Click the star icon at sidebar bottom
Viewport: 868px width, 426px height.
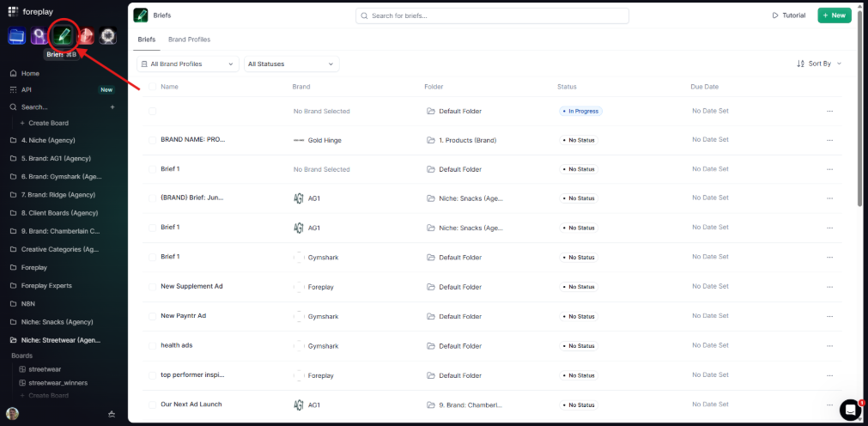(112, 414)
